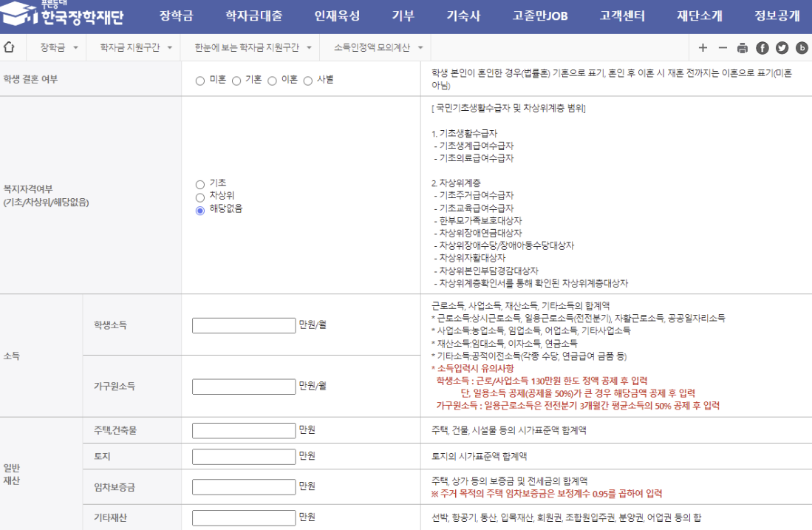Click '주택, 건물, 시설물 등의 시가표준액 합계액' text
The height and width of the screenshot is (530, 812).
pos(508,430)
